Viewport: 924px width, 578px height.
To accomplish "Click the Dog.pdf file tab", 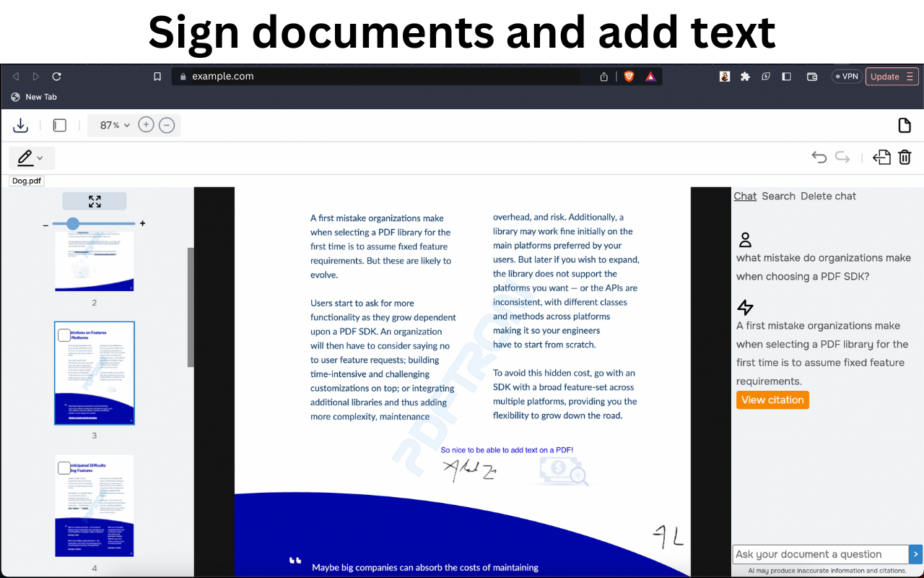I will point(27,181).
